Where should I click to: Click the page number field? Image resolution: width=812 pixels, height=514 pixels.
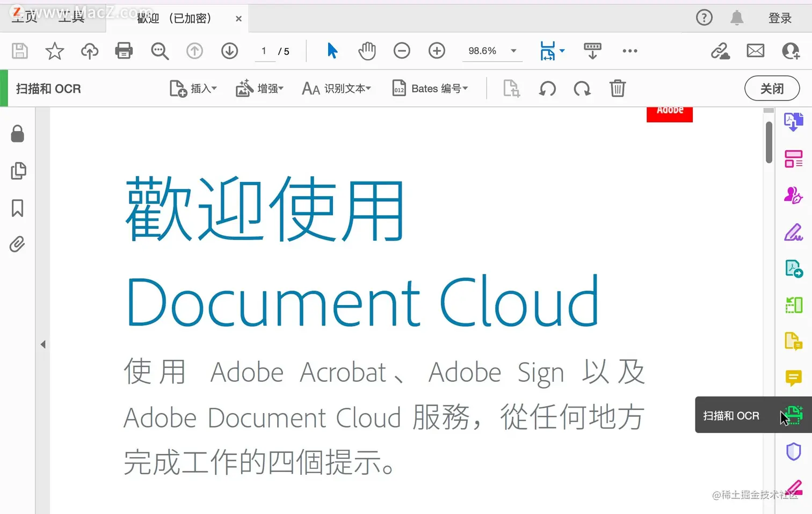264,51
